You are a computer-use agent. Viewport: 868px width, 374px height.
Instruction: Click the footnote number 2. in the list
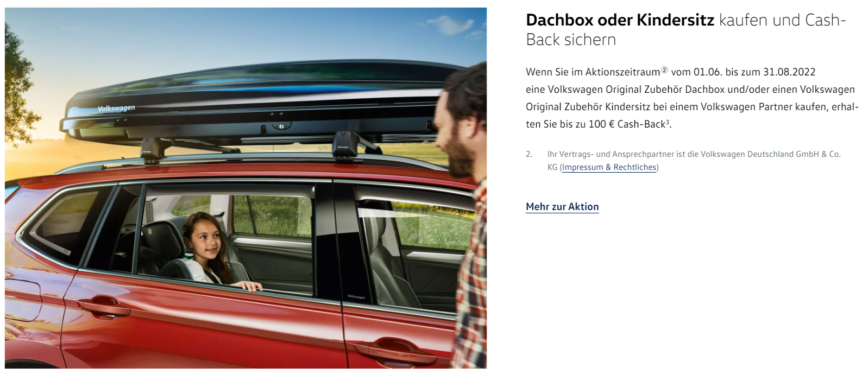[x=529, y=154]
